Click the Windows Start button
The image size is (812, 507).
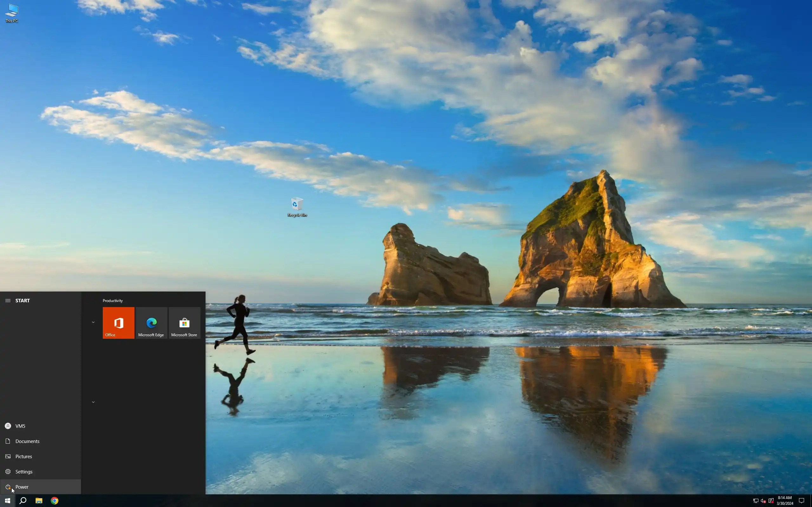point(7,501)
